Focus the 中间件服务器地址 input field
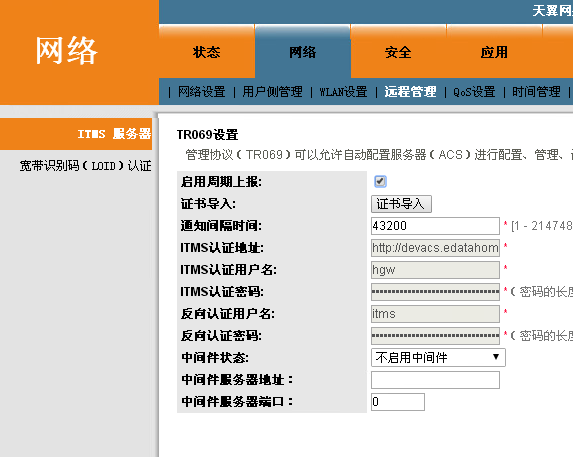This screenshot has height=457, width=573. 435,380
